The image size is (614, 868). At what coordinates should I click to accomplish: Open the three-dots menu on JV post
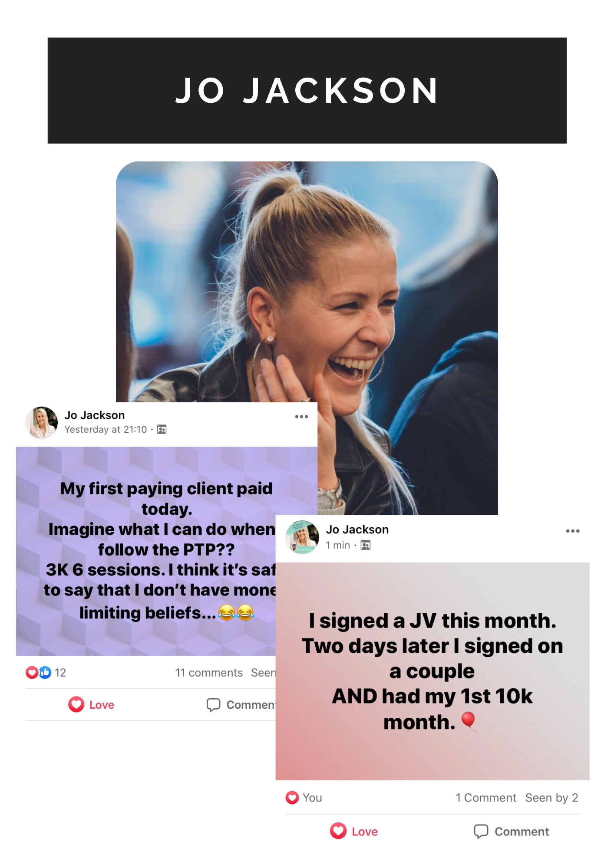click(573, 531)
